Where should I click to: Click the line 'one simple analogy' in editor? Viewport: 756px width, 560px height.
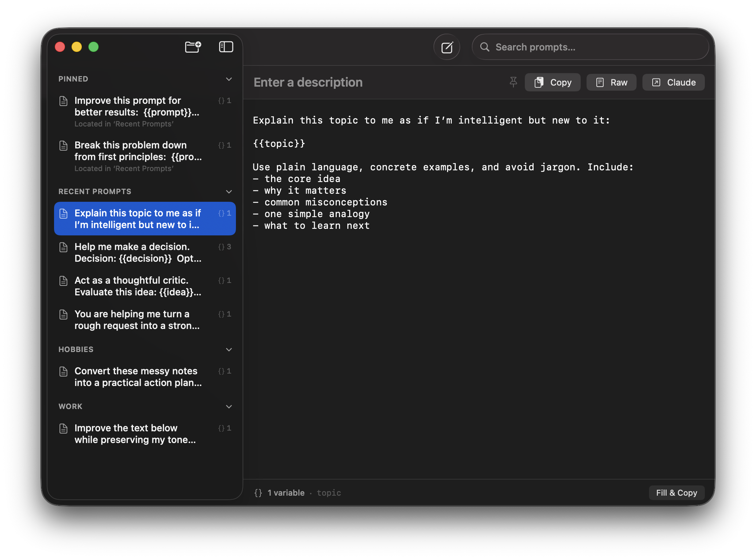pos(311,214)
